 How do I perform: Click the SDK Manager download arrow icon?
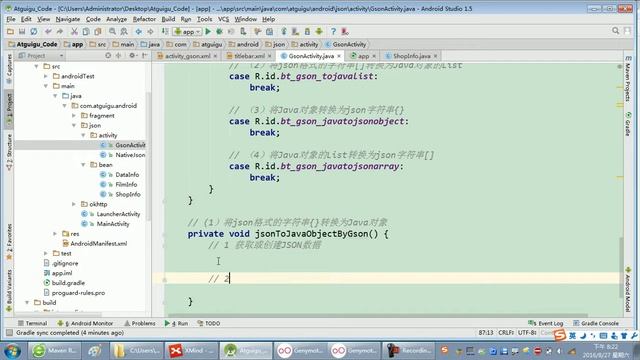[319, 31]
